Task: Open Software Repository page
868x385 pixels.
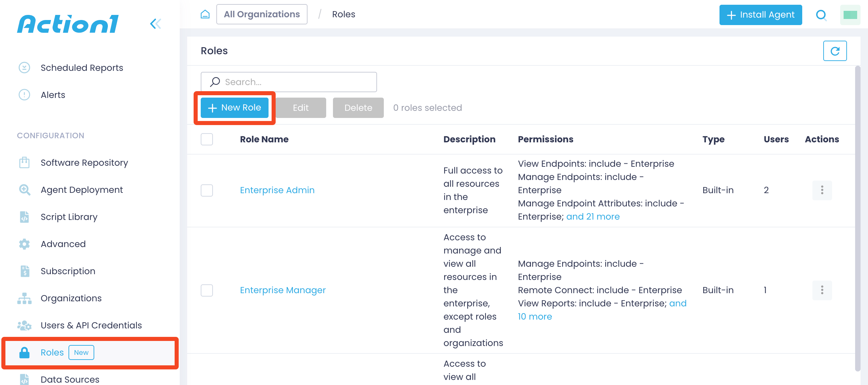Action: coord(84,163)
